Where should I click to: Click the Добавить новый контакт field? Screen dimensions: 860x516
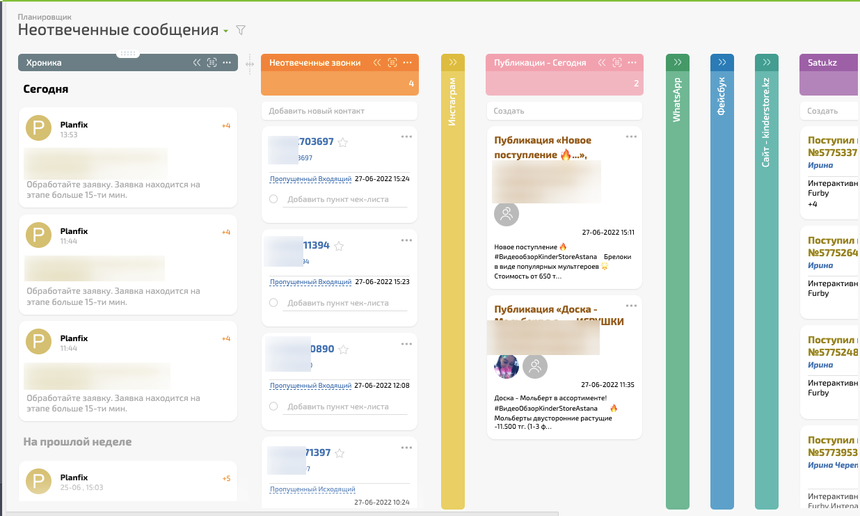(x=339, y=111)
